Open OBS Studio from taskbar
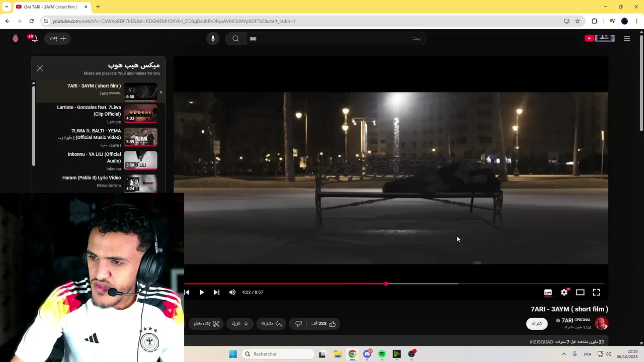This screenshot has height=362, width=644. click(x=412, y=354)
